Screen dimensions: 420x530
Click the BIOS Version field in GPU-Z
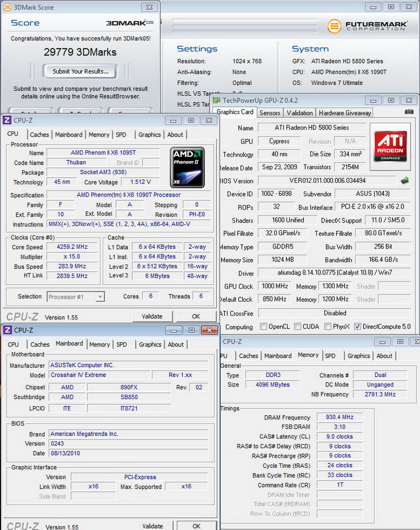pos(327,180)
